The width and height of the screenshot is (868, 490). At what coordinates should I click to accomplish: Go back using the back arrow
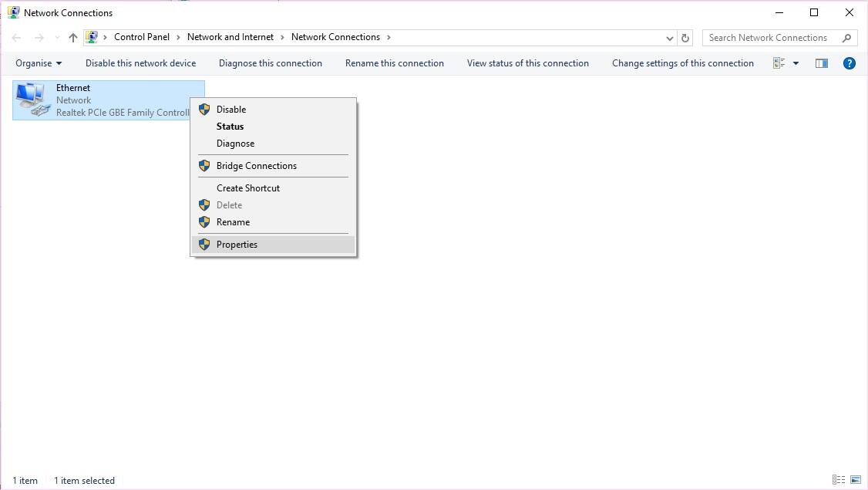point(17,38)
